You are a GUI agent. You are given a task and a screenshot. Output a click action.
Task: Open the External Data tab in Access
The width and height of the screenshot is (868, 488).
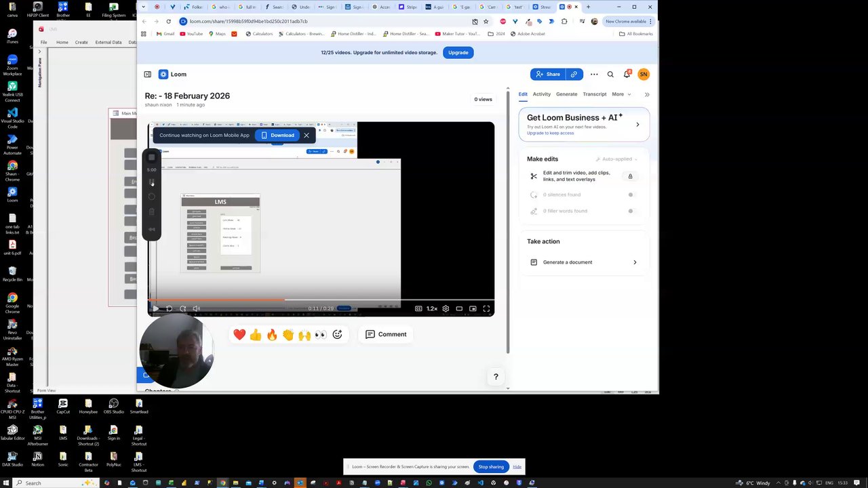click(108, 42)
